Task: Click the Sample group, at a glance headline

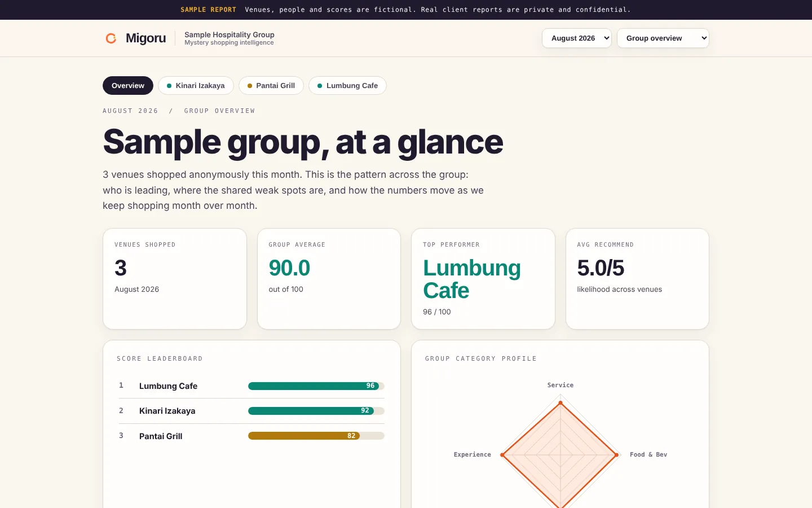Action: click(x=303, y=142)
